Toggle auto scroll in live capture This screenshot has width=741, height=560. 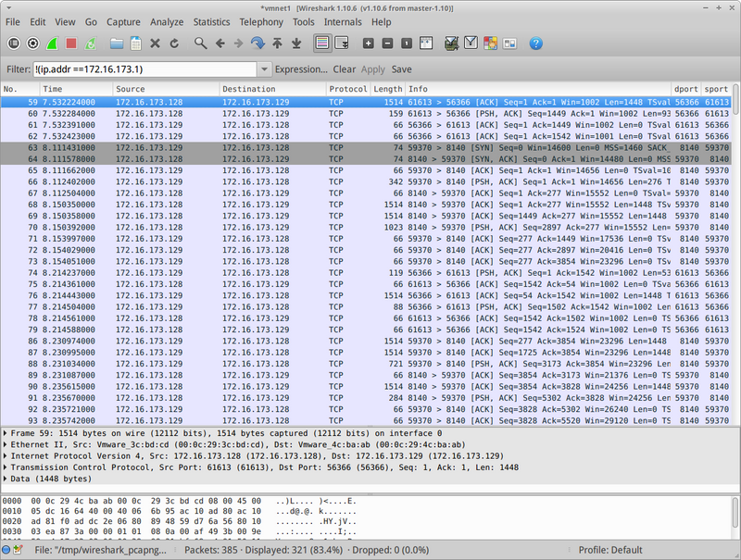(342, 44)
